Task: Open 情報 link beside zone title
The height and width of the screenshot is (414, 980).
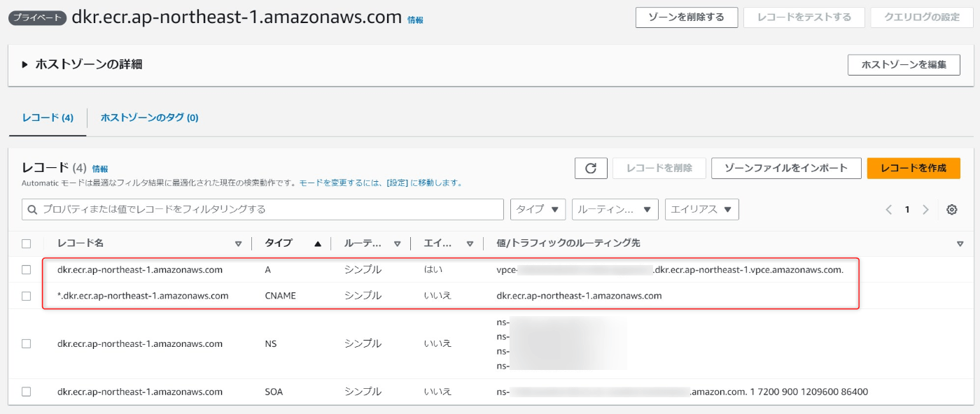Action: pyautogui.click(x=416, y=20)
